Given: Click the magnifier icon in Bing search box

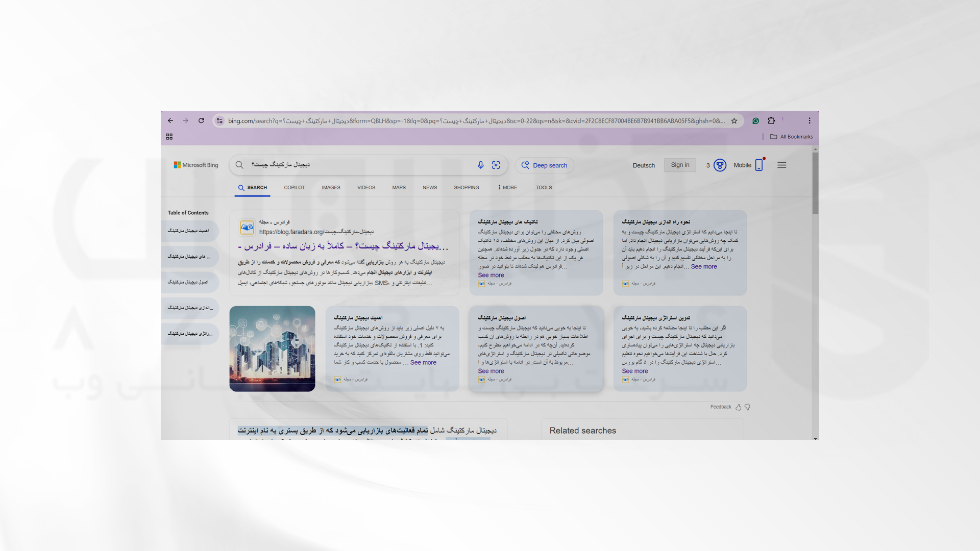Looking at the screenshot, I should pos(239,165).
